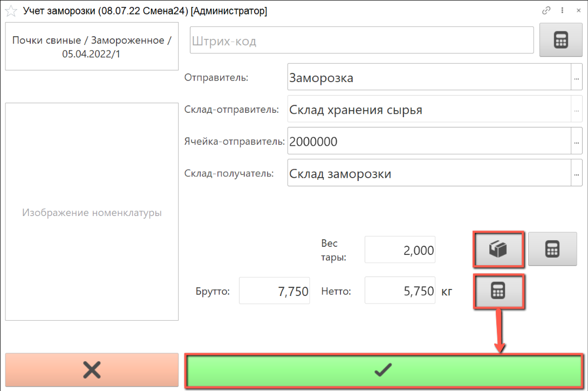Open calculator button beside the Нетто field

pos(498,291)
